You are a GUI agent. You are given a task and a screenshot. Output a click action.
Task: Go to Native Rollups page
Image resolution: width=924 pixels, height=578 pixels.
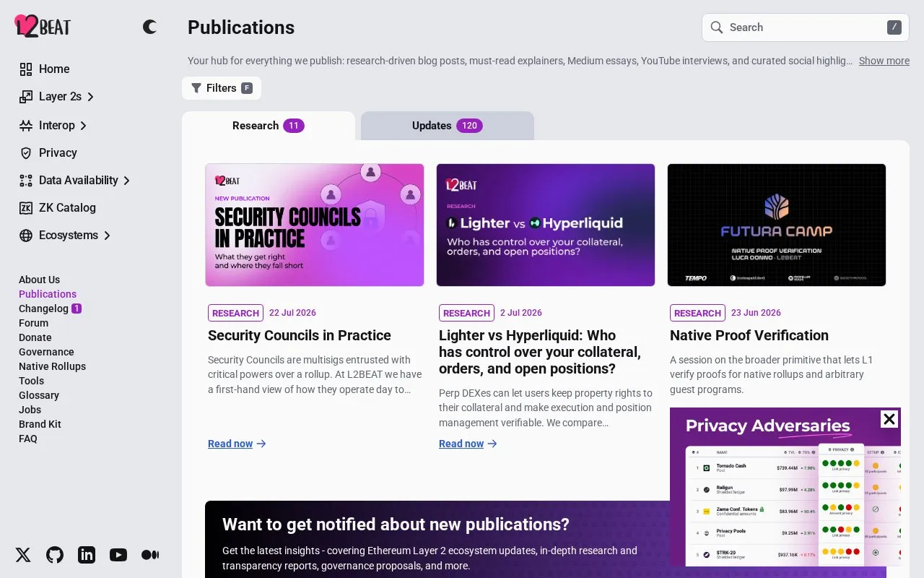click(52, 366)
